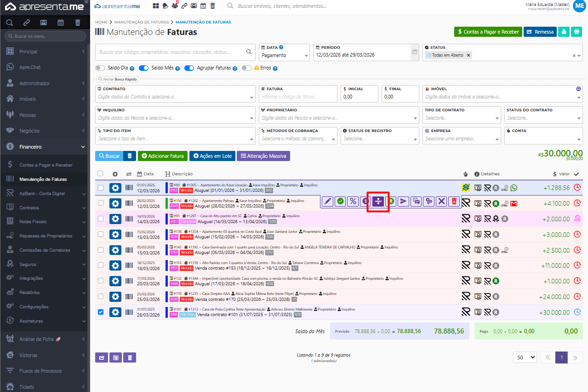Viewport: 588px width, 392px height.
Task: Click the invoice search input field
Action: [171, 52]
